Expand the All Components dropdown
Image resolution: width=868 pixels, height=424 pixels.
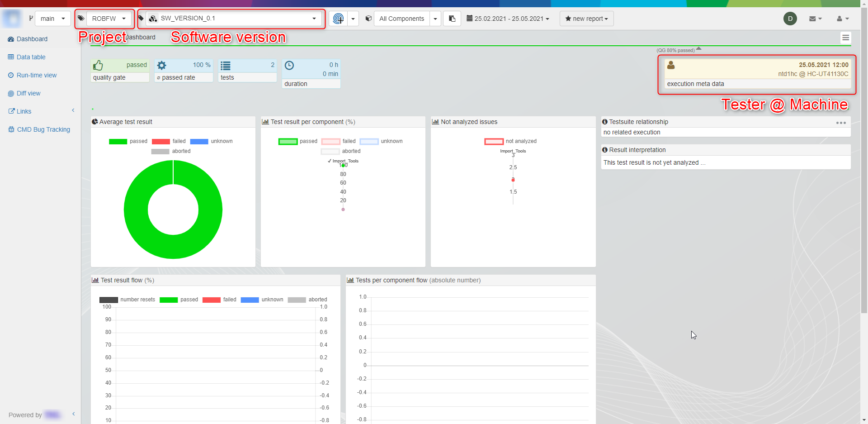[435, 19]
